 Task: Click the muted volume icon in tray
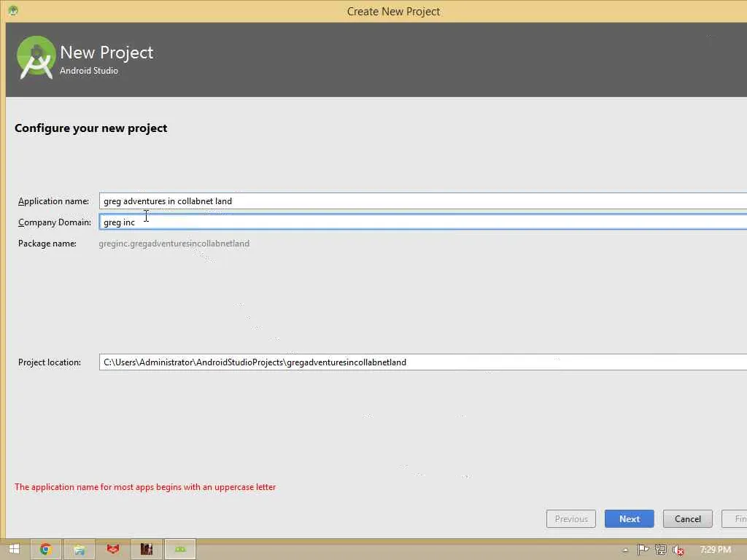(678, 550)
